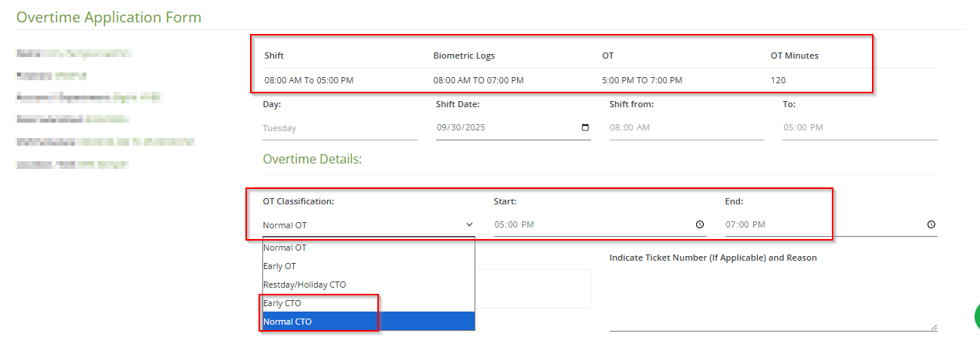Open the Shift Date calendar picker icon

click(585, 128)
